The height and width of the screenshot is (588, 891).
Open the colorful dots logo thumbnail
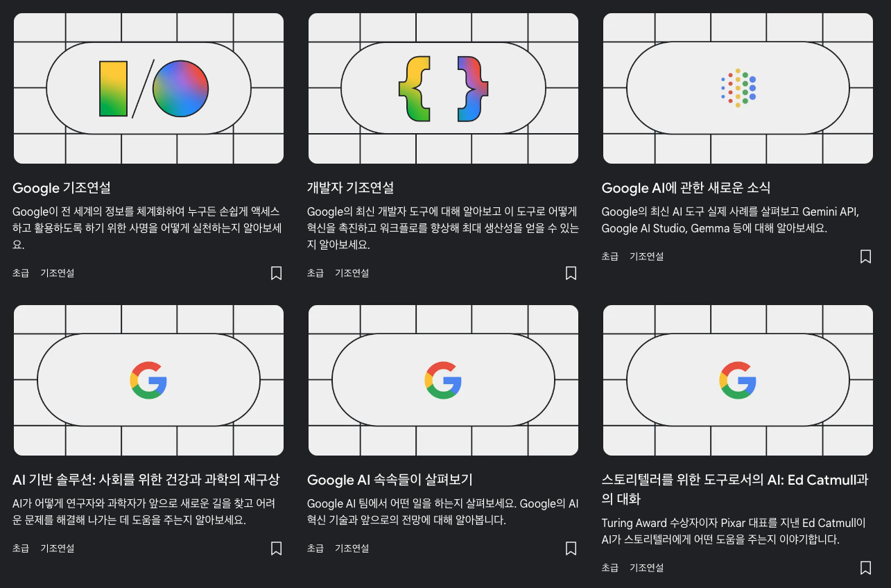(738, 88)
